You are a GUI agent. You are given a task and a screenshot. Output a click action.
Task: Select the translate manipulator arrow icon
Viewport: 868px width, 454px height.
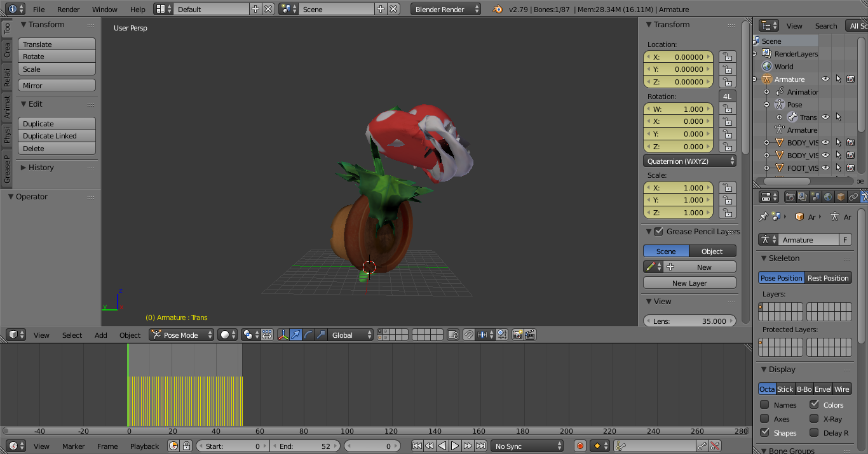(295, 335)
